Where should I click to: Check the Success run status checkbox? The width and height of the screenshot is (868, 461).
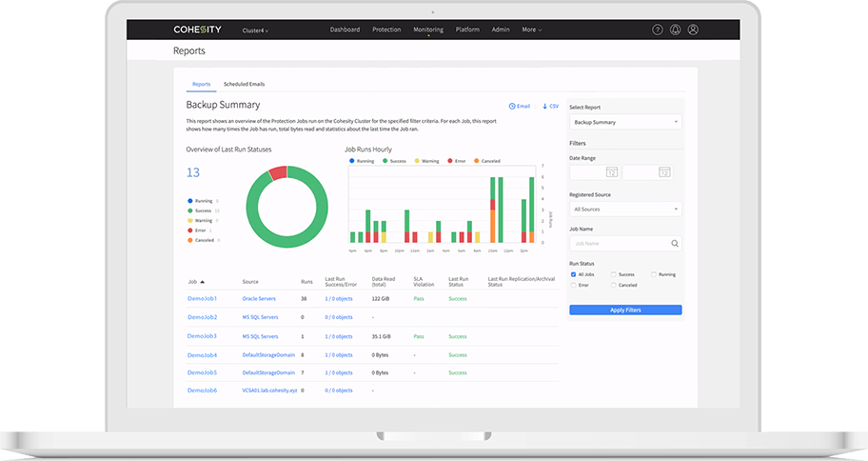pyautogui.click(x=613, y=274)
